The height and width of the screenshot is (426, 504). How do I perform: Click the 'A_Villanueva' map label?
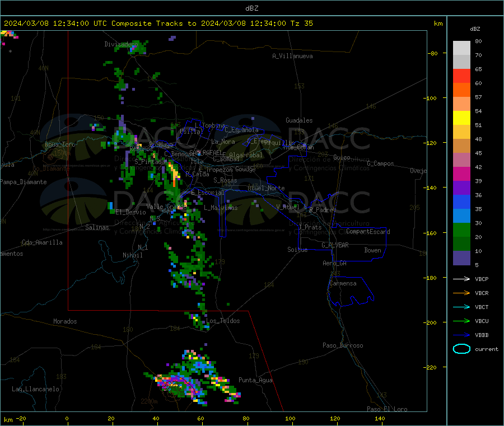click(292, 56)
